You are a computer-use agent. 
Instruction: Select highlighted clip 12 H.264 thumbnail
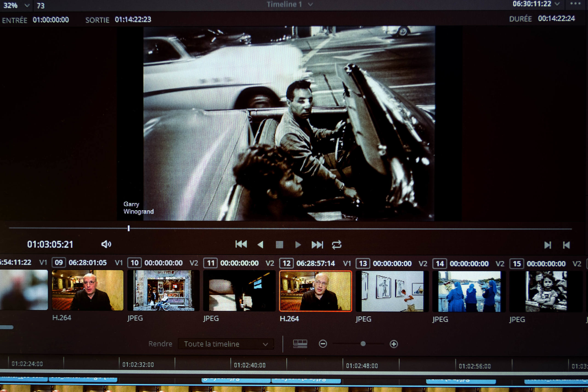[315, 291]
